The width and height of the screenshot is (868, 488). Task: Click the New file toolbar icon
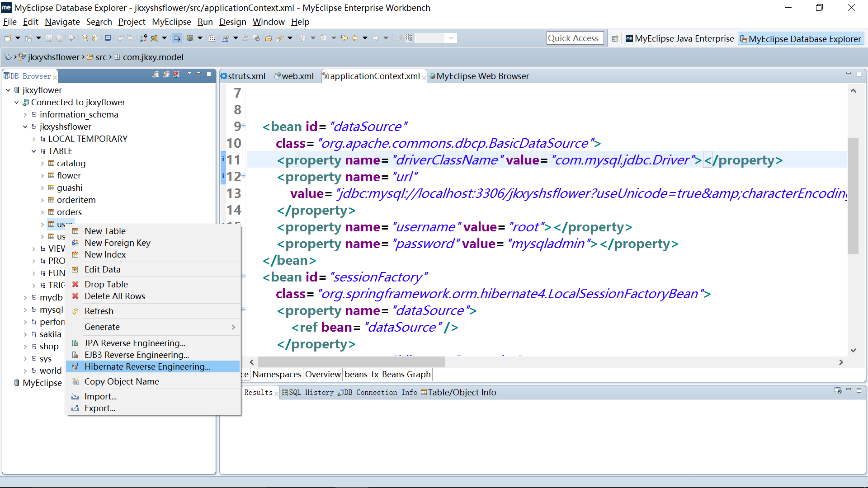[x=8, y=38]
